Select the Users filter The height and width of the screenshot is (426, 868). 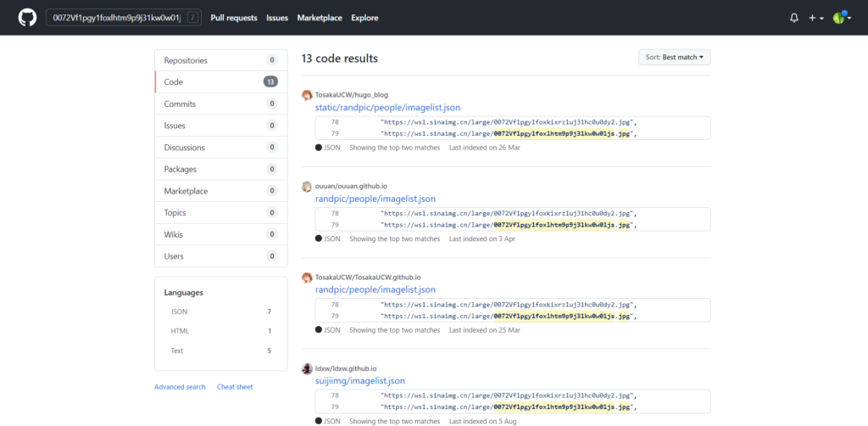coord(221,256)
